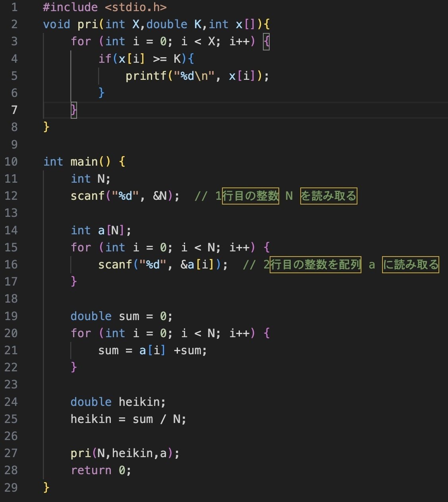Screen dimensions: 448x502
Task: Click the comment text 'に読み取る'
Action: pos(411,265)
